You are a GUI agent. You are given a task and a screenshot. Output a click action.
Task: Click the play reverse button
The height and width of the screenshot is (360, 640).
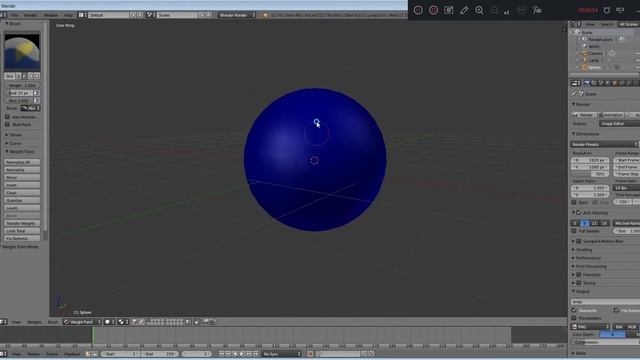235,354
